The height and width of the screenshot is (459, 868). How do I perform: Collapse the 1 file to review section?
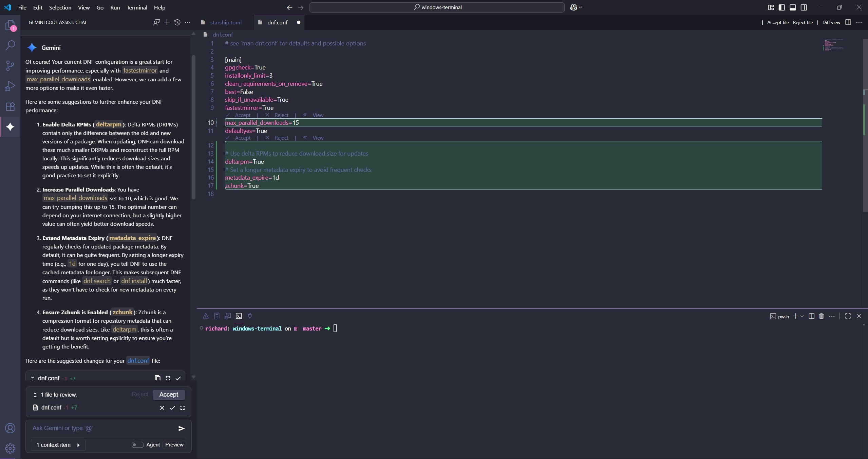(35, 395)
